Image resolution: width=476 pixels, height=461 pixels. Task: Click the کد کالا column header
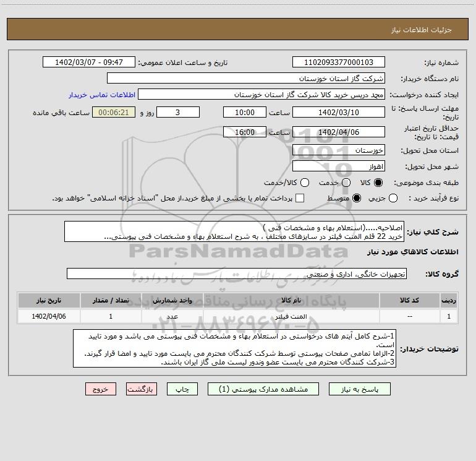pos(409,300)
